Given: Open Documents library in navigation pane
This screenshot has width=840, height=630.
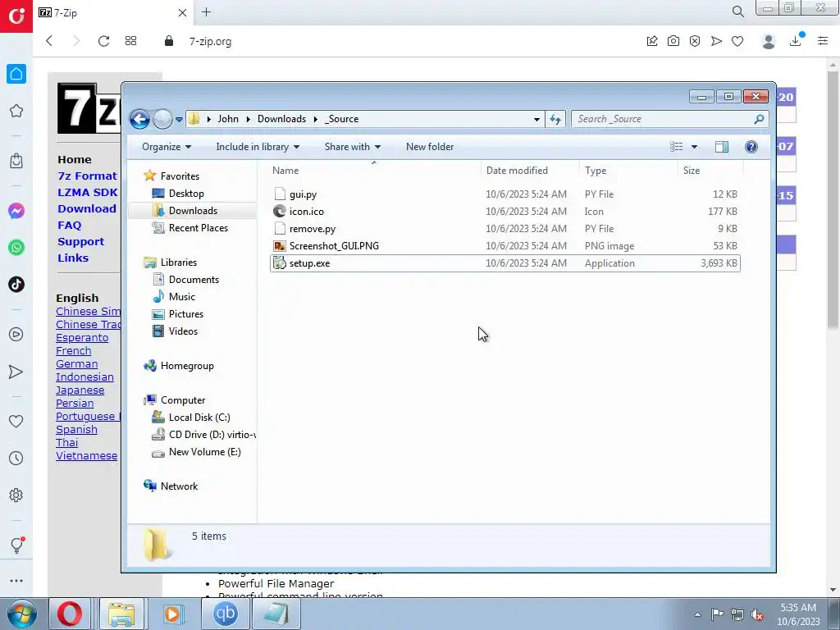Looking at the screenshot, I should click(x=194, y=280).
